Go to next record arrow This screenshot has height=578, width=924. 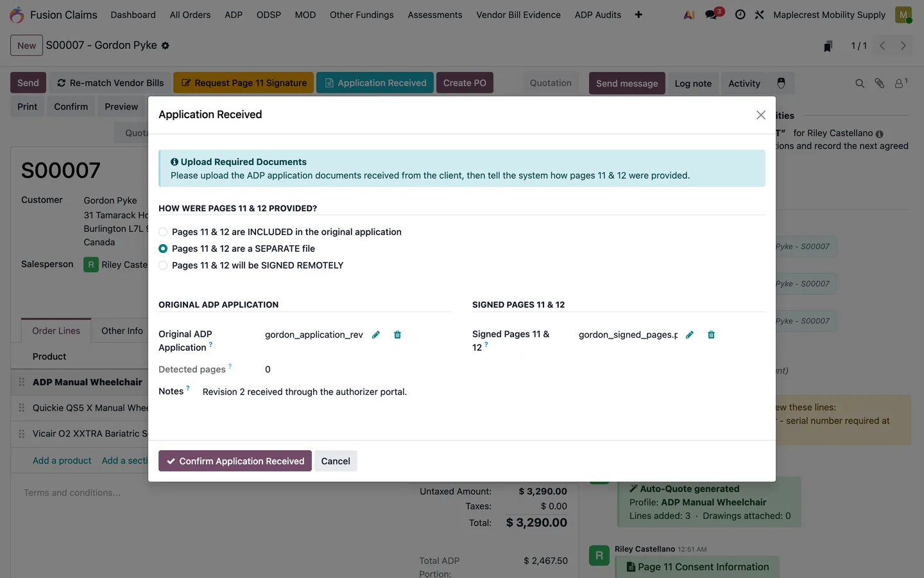coord(903,46)
